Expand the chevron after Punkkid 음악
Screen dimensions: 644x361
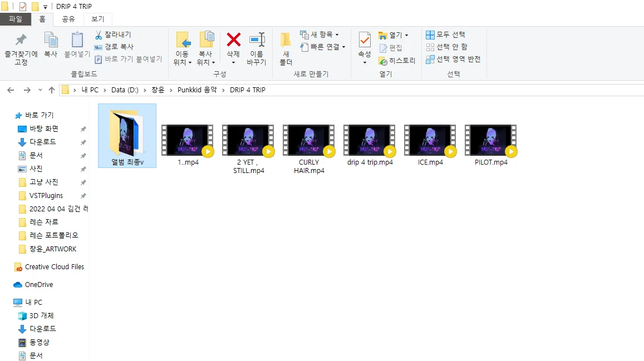click(x=223, y=90)
